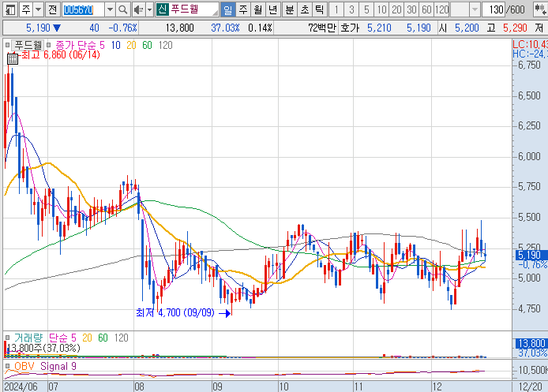Click the LC:10,43 indicator text
The height and width of the screenshot is (392, 548).
pos(530,44)
